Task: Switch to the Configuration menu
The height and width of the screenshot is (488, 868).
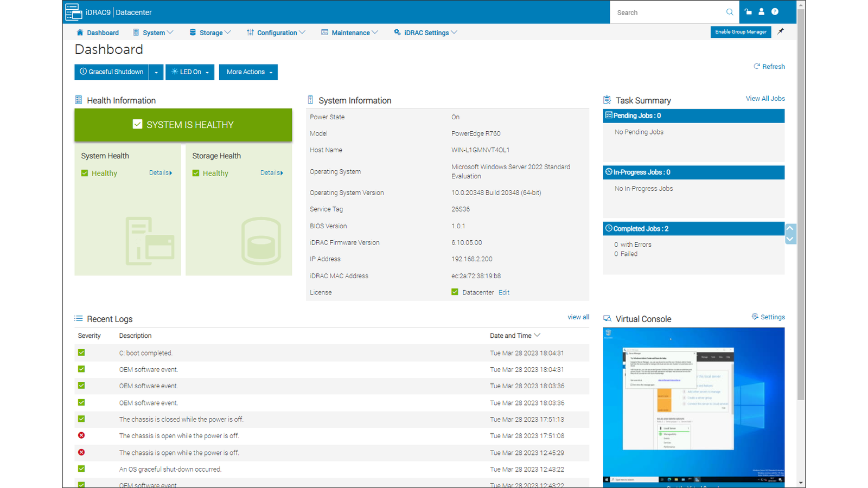Action: pyautogui.click(x=276, y=32)
